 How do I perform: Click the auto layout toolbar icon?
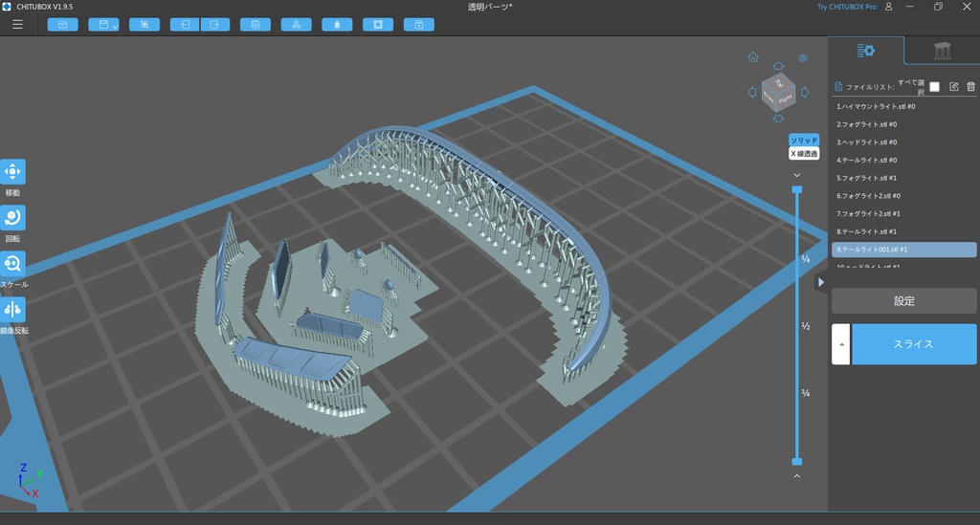pyautogui.click(x=297, y=24)
